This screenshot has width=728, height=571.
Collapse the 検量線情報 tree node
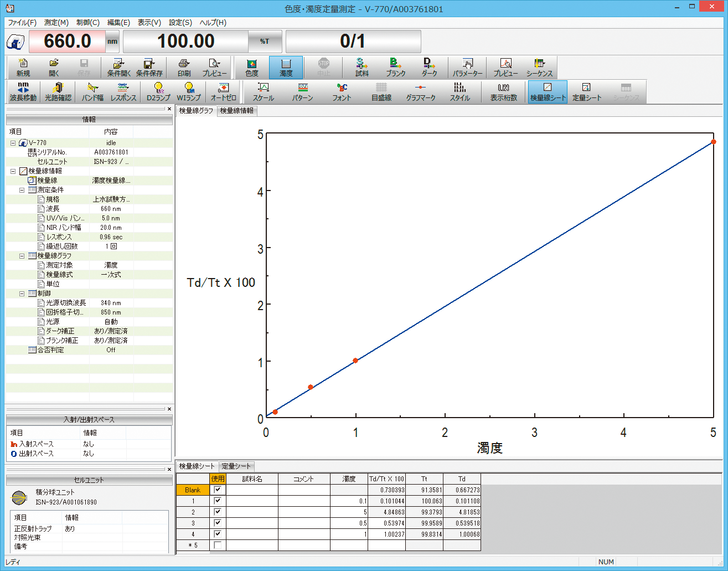point(13,171)
